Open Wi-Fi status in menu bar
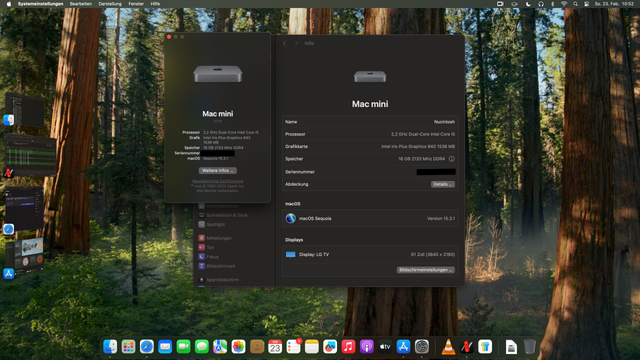 click(x=564, y=4)
